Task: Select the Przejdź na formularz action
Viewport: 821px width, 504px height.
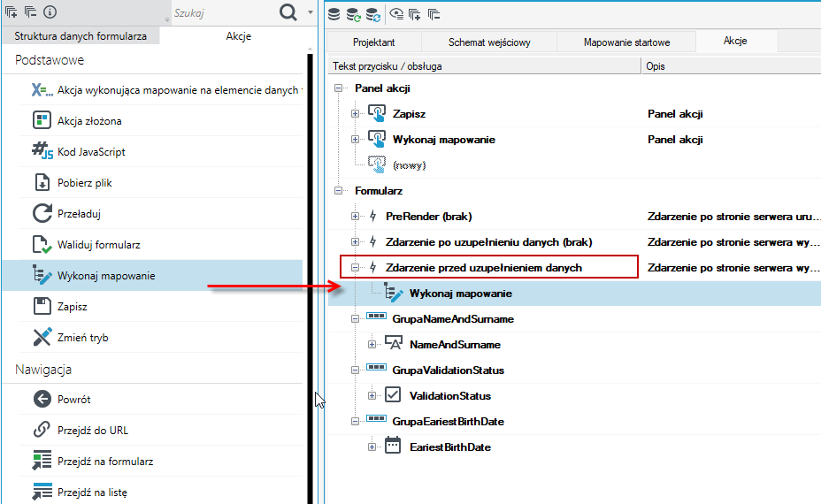Action: click(161, 461)
